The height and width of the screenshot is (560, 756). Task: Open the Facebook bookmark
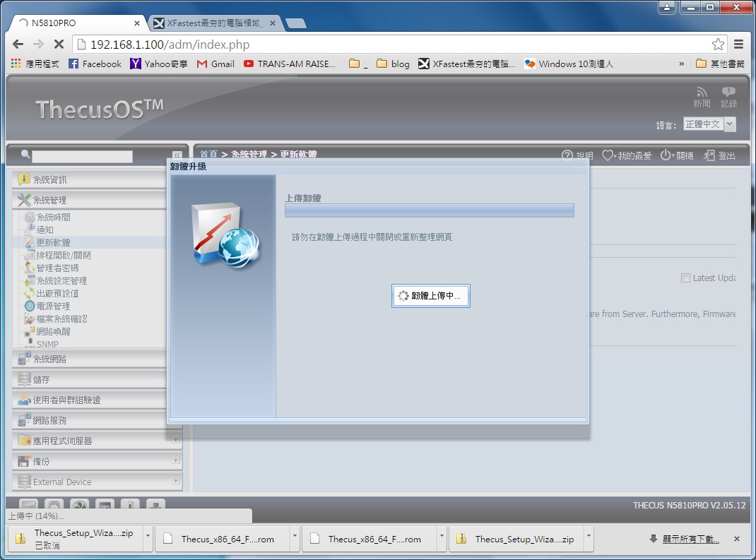(x=95, y=64)
